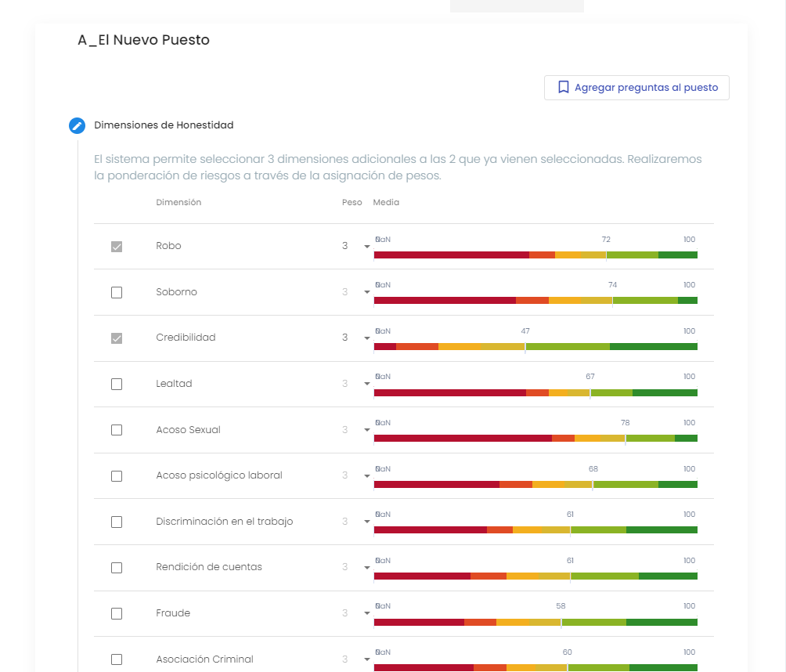Select the Asociación Criminal checkbox

pos(117,659)
